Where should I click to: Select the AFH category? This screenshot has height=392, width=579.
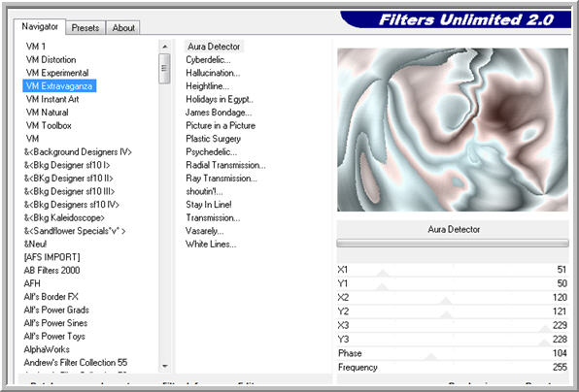32,283
